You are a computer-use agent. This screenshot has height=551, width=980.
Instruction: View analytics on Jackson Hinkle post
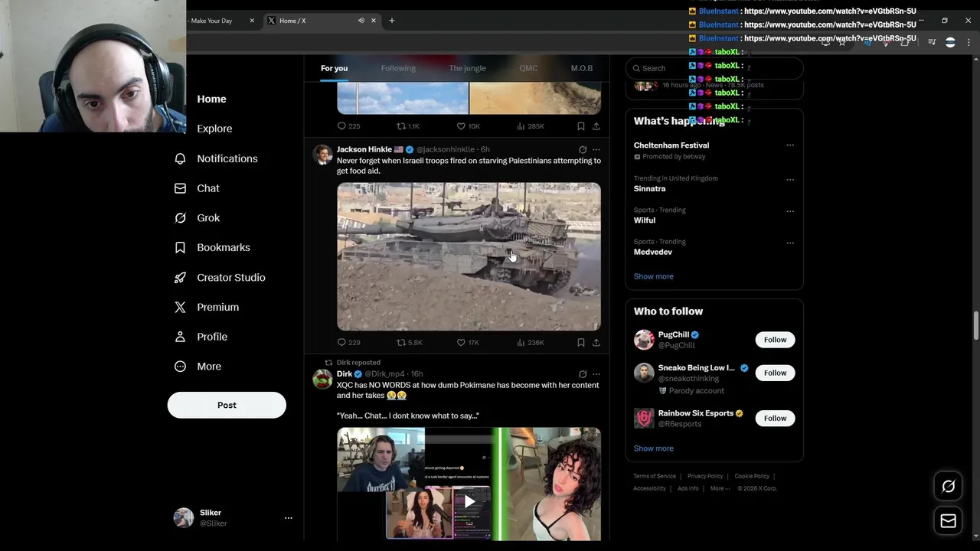pos(521,342)
